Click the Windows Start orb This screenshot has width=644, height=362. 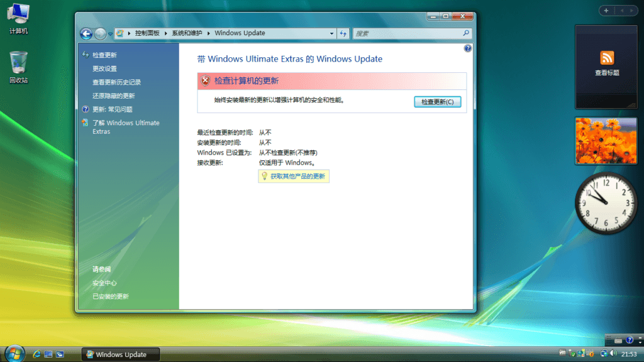(x=15, y=353)
